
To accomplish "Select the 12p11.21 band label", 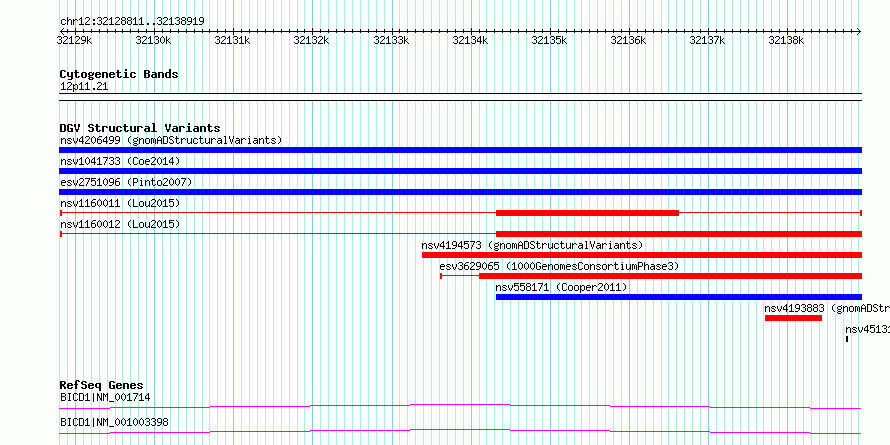I will 84,87.
